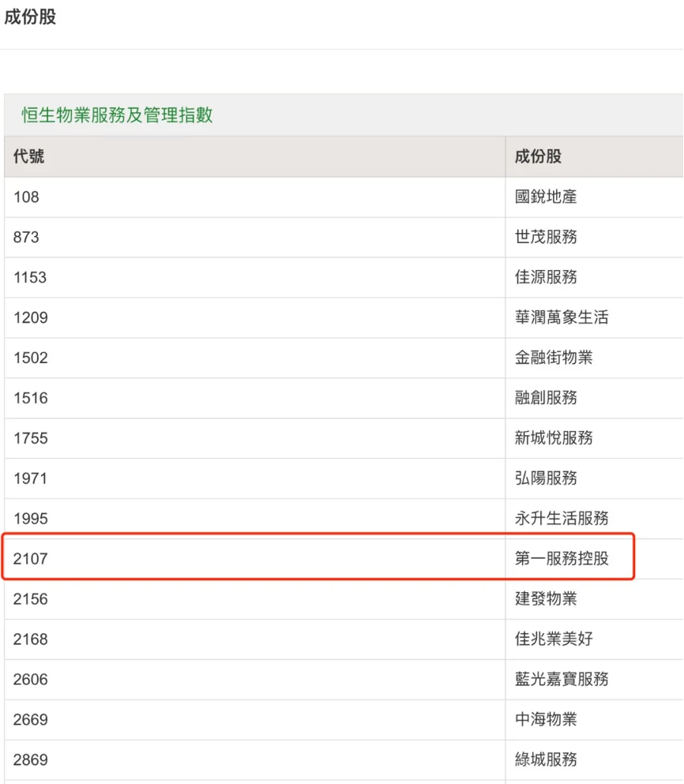Select 世茂服務 in the constituent list
The image size is (684, 784).
(546, 237)
